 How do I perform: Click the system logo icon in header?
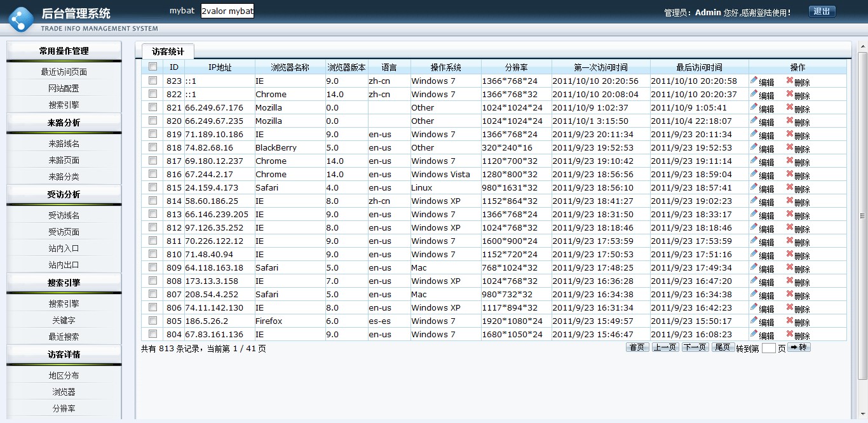click(x=22, y=18)
